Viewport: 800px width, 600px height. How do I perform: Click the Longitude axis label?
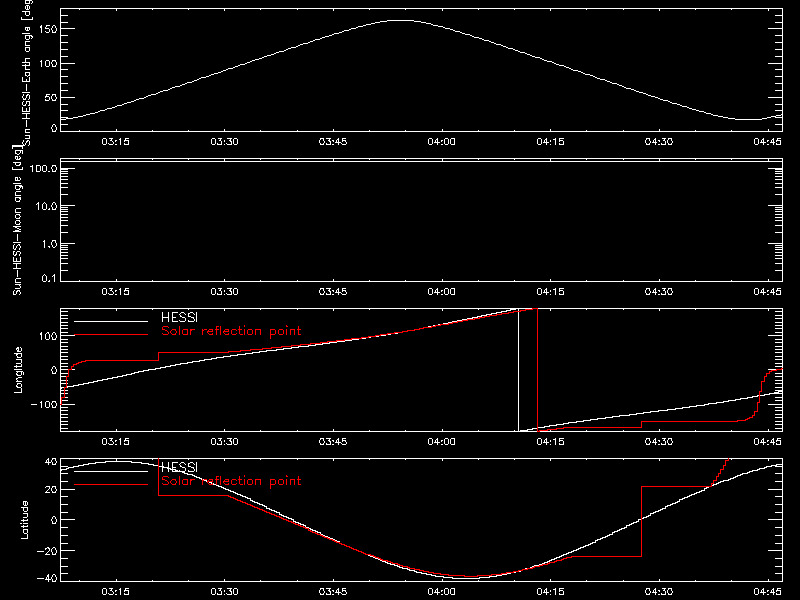tap(18, 370)
